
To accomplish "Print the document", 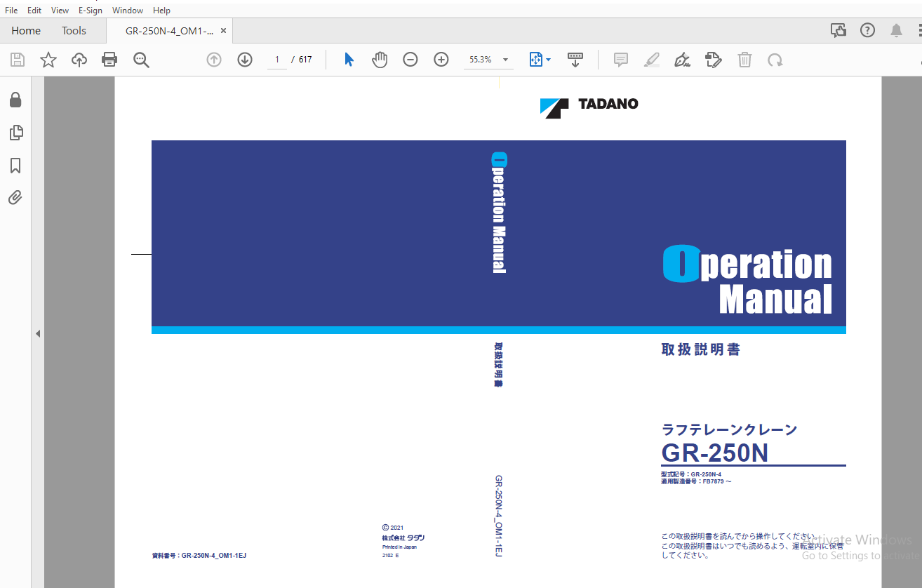I will click(109, 60).
